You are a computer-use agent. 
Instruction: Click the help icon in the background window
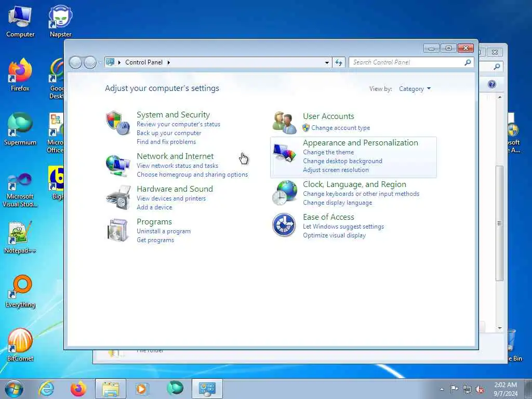(492, 84)
